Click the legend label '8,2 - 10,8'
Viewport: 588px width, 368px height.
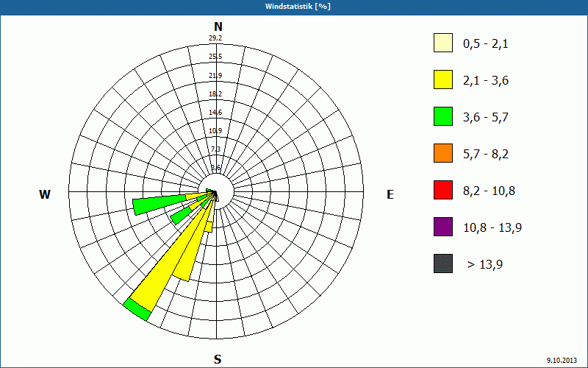click(x=489, y=191)
